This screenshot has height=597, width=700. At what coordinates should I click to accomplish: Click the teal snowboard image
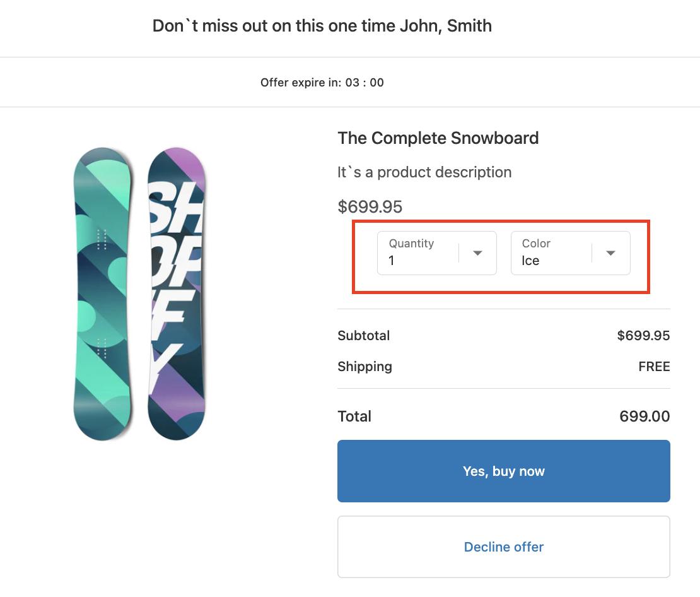click(x=103, y=293)
